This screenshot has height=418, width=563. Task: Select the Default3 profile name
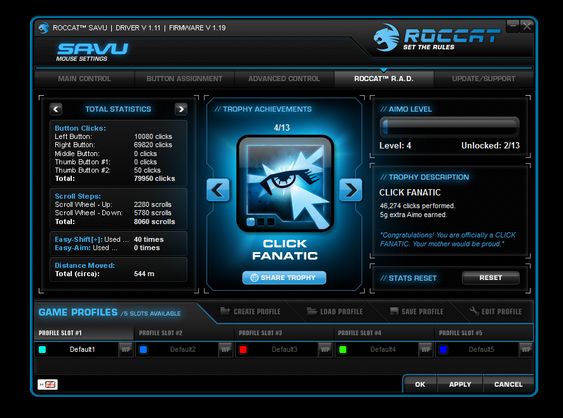(284, 349)
